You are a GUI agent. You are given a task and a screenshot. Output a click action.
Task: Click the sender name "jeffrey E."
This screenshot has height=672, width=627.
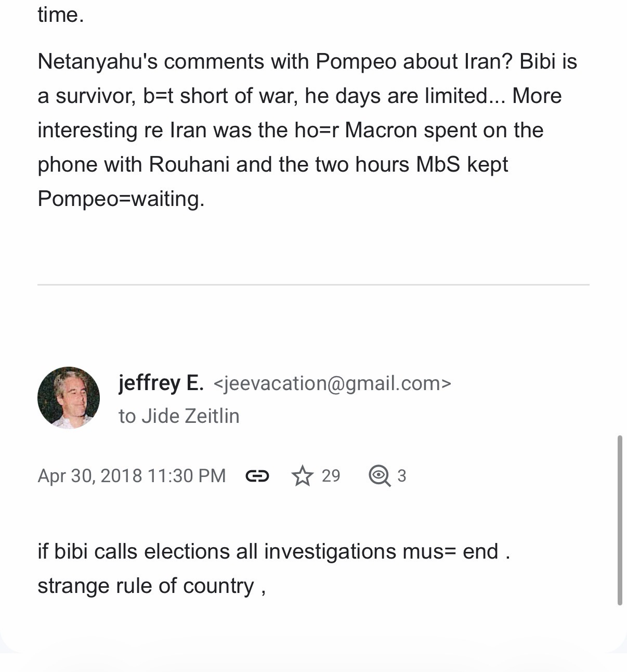click(161, 383)
